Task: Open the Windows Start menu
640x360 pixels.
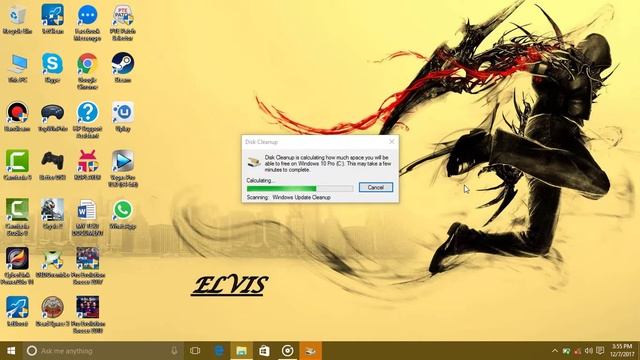Action: pos(11,351)
